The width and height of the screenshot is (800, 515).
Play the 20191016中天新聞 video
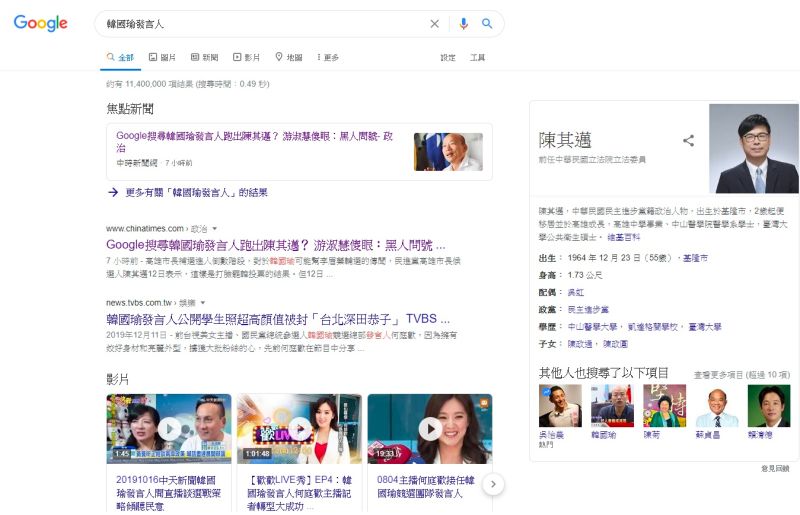[169, 429]
